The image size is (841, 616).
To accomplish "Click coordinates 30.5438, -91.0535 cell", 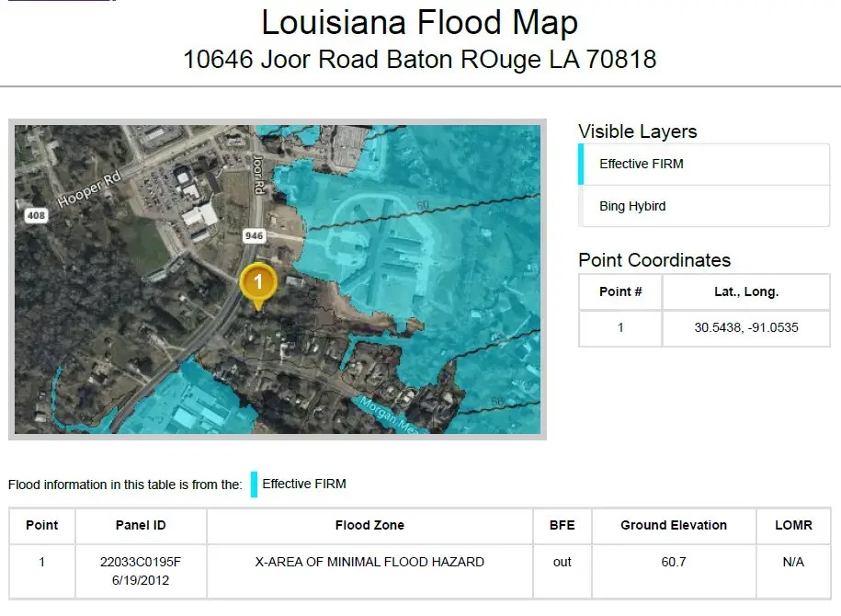I will coord(746,327).
